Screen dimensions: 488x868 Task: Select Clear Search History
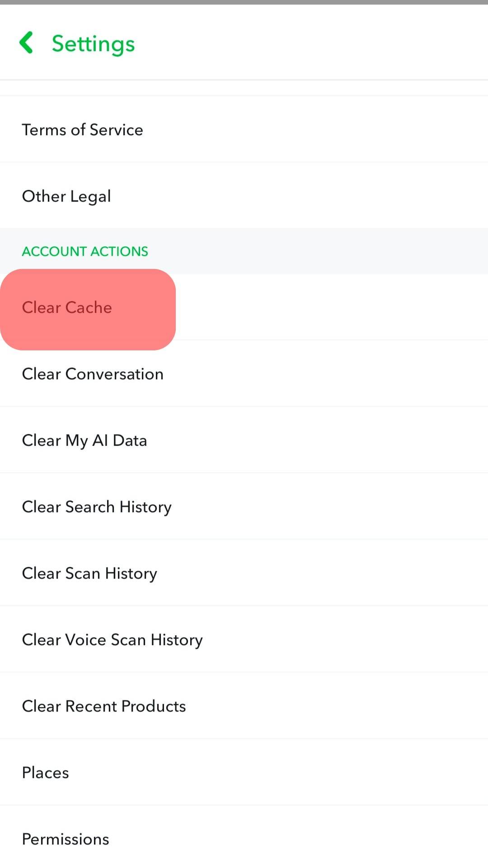97,507
